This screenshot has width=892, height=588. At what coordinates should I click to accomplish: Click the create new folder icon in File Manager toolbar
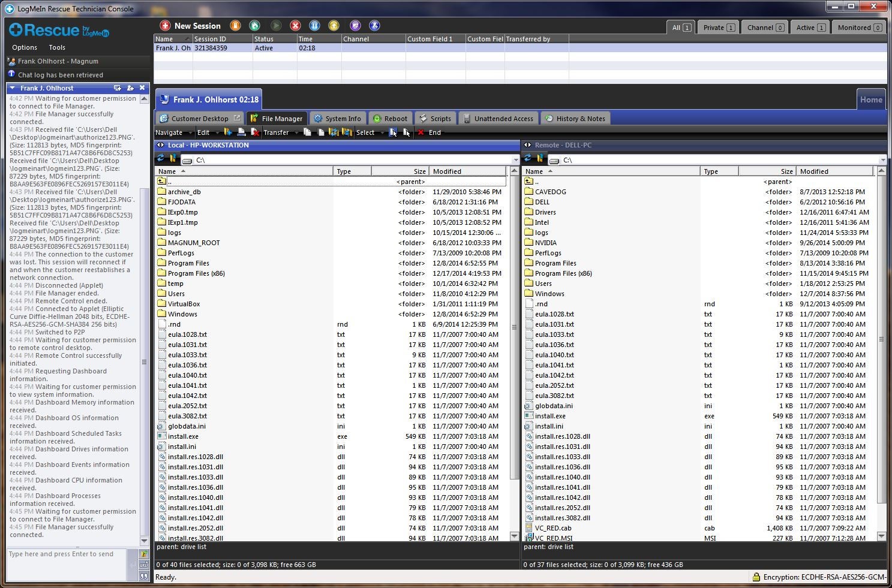pos(228,132)
